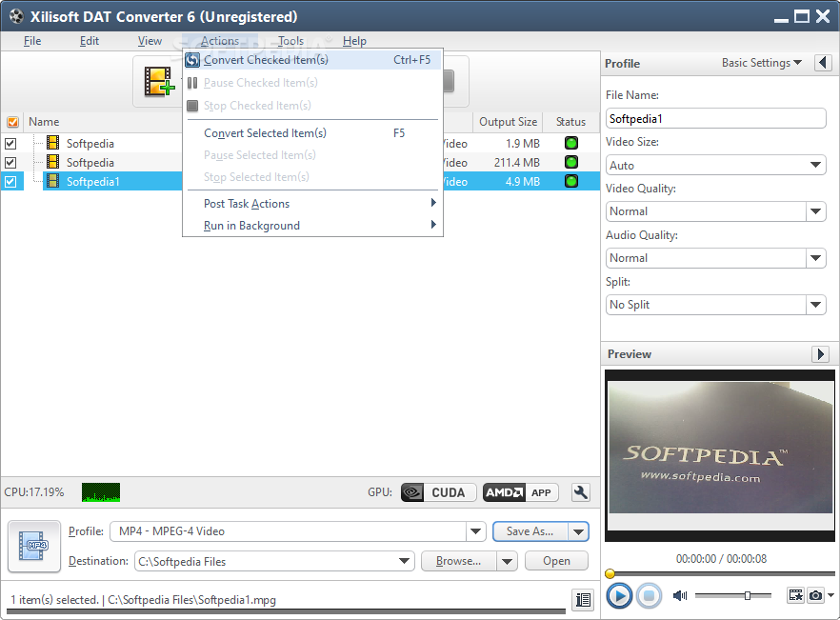The height and width of the screenshot is (620, 840).
Task: Click the green status light of Softpedia1
Action: (571, 181)
